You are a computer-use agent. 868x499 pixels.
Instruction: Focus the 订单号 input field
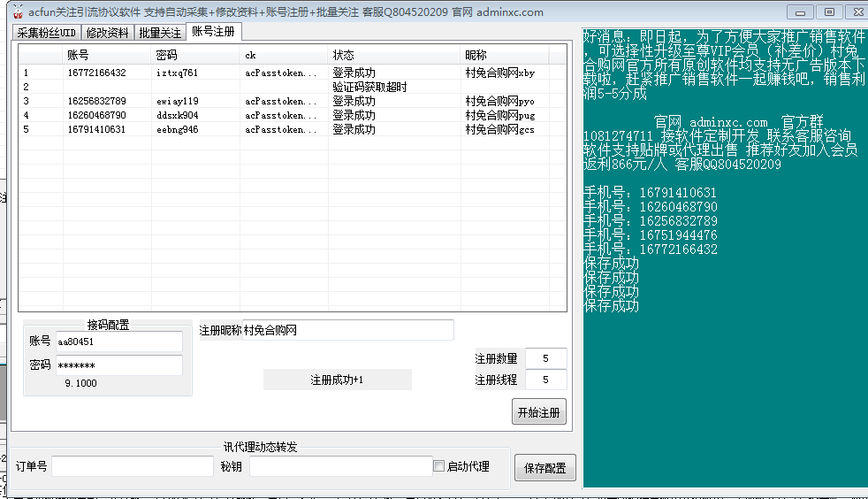point(133,466)
